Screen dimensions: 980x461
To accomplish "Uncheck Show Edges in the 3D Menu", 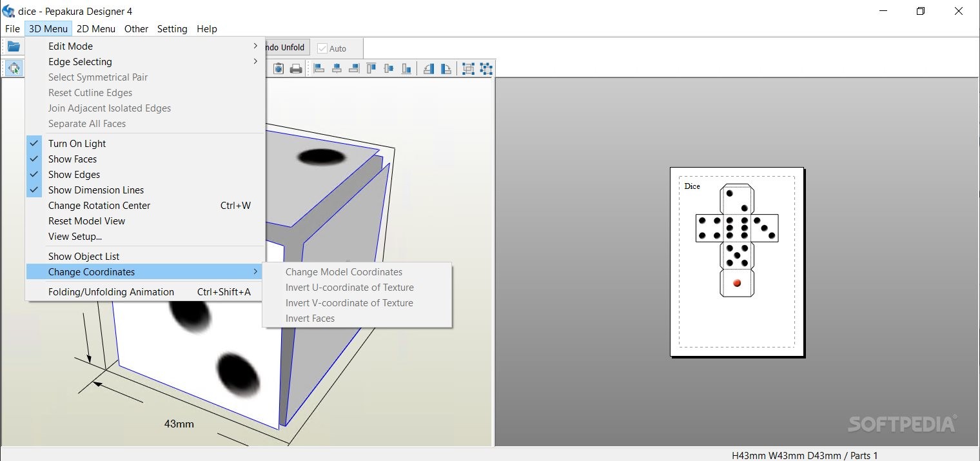I will pyautogui.click(x=145, y=175).
